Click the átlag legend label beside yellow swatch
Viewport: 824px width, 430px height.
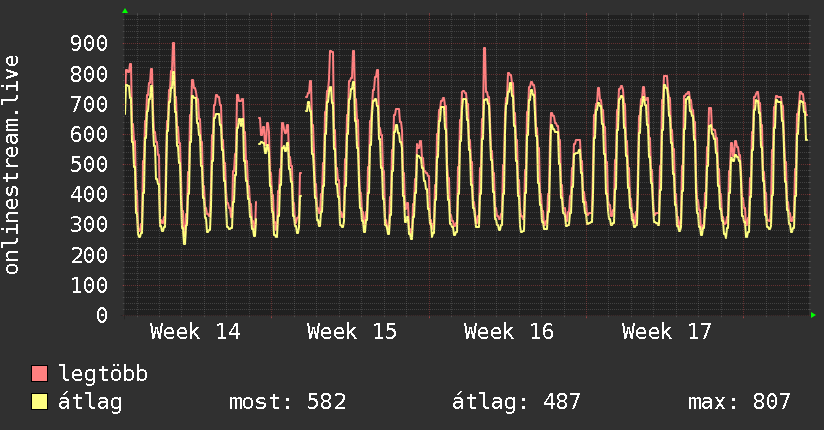click(90, 402)
